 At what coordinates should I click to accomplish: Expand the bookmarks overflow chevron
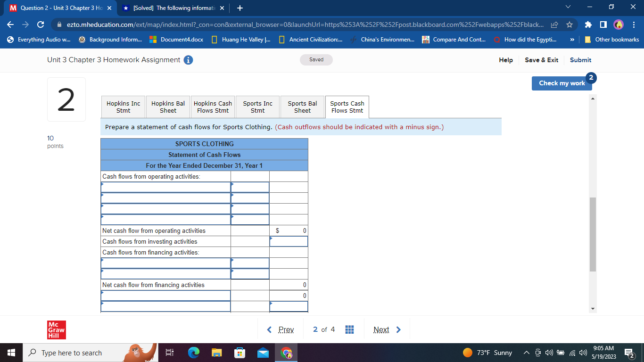click(572, 40)
